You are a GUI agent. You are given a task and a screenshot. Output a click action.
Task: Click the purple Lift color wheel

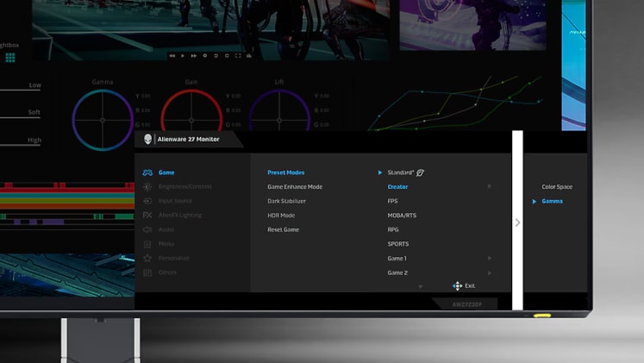click(x=279, y=110)
